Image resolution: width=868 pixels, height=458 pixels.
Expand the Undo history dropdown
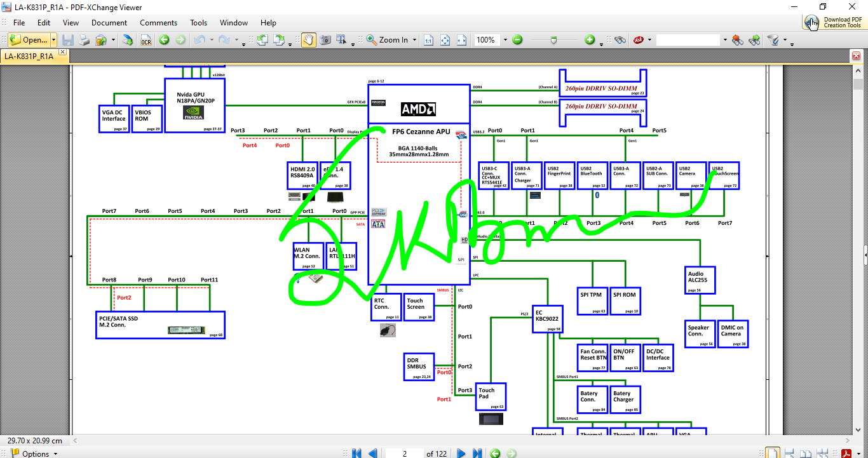(211, 41)
